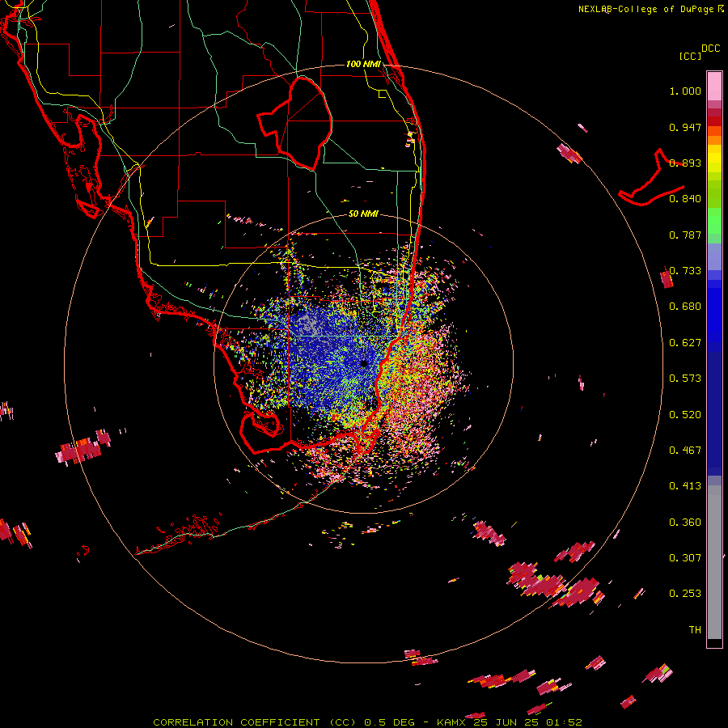The height and width of the screenshot is (728, 728).
Task: Click the 0.680 scale value
Action: point(685,306)
